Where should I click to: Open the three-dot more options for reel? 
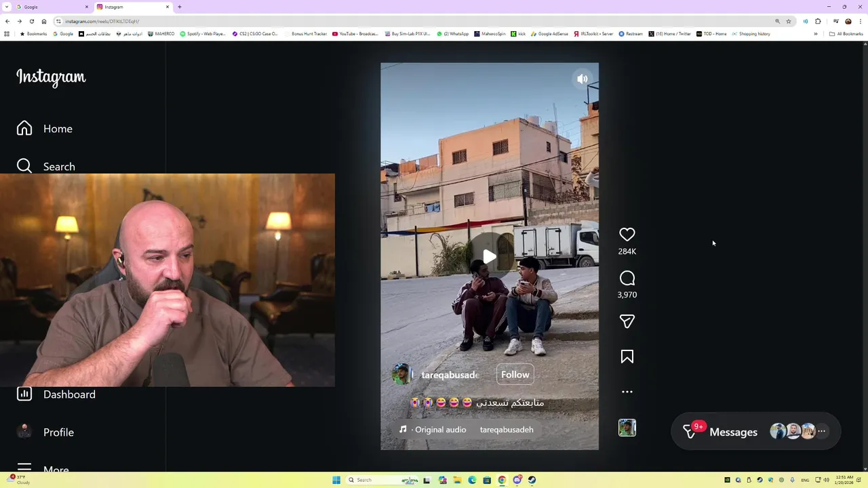click(x=627, y=392)
